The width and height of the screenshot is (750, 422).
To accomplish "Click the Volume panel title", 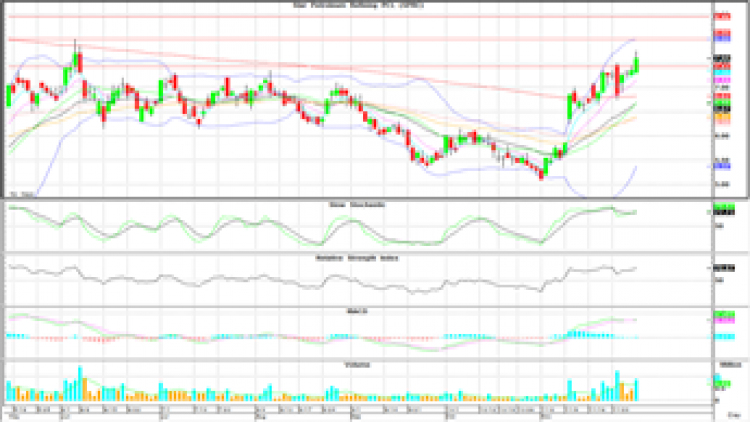I will click(358, 364).
